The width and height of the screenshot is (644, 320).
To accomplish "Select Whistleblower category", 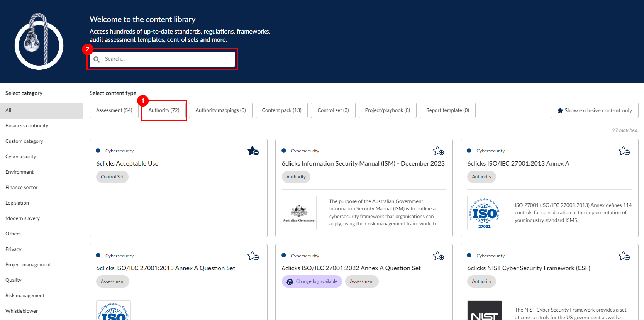I will (42, 311).
